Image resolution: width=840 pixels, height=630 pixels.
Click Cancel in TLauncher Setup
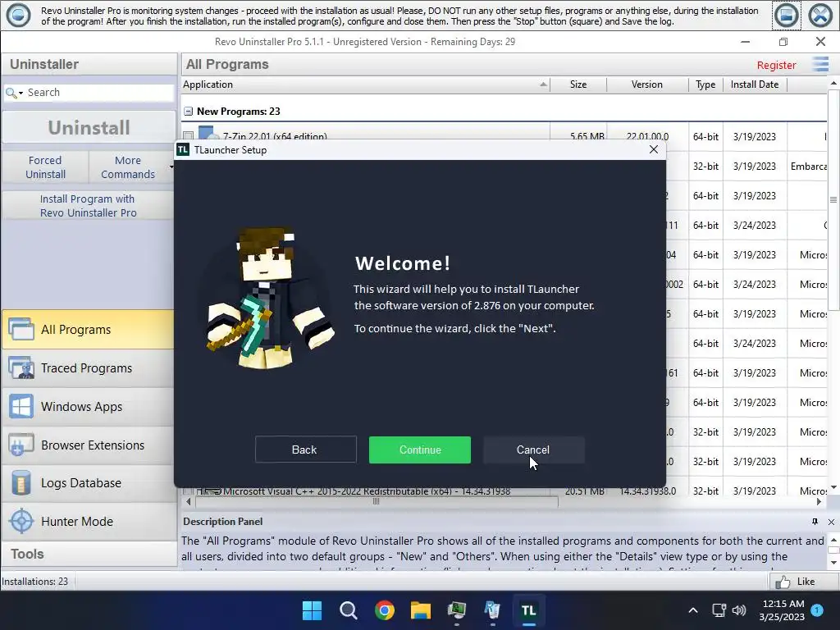(533, 450)
